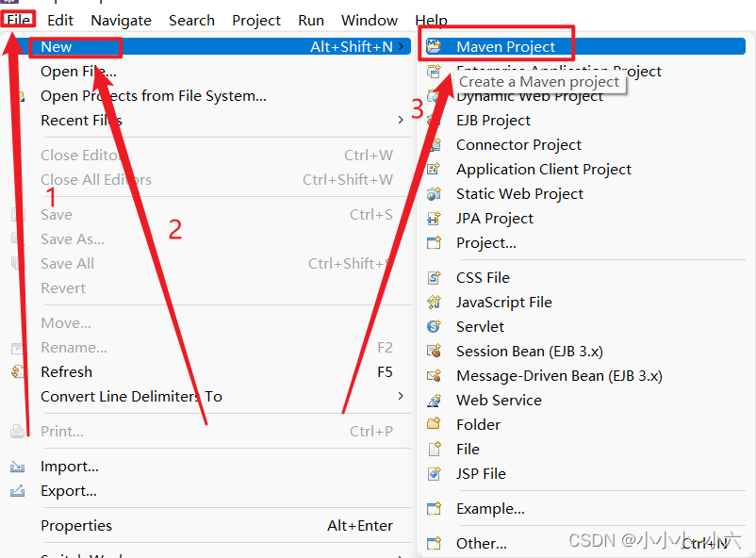Click the JPA Project icon
This screenshot has width=756, height=558.
pos(434,219)
